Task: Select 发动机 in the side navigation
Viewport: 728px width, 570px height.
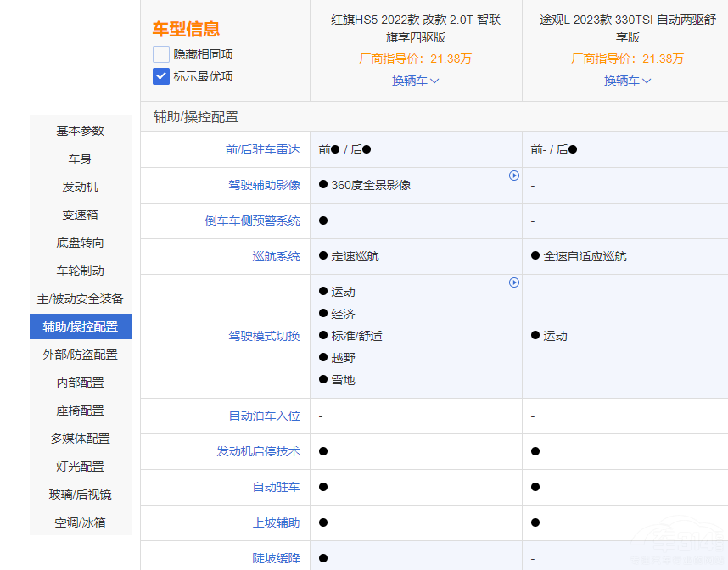Action: [x=81, y=187]
